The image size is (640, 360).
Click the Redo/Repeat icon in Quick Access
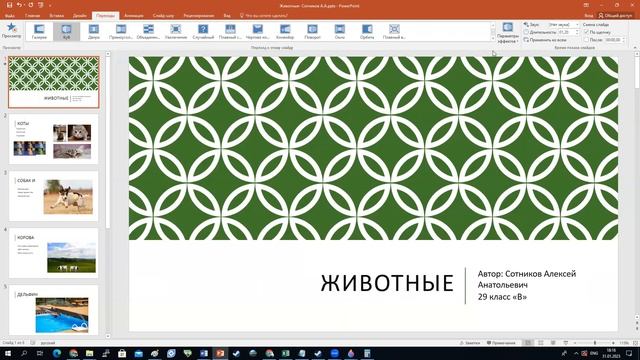31,5
